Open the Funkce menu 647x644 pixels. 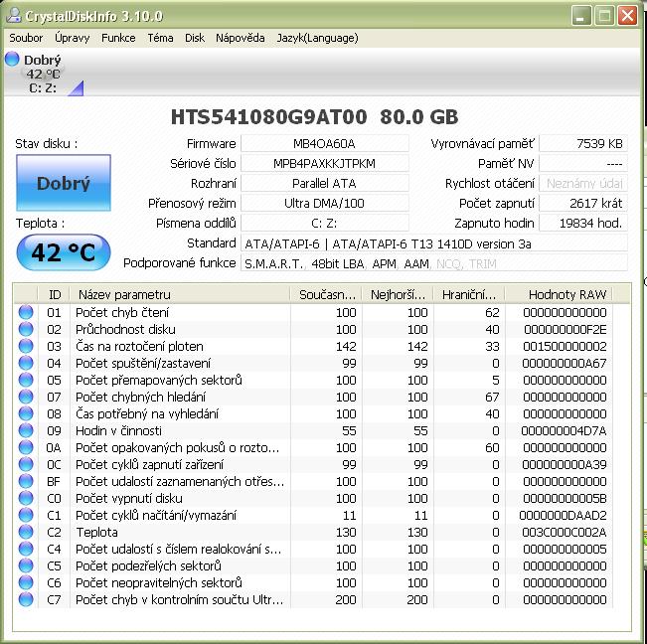118,38
